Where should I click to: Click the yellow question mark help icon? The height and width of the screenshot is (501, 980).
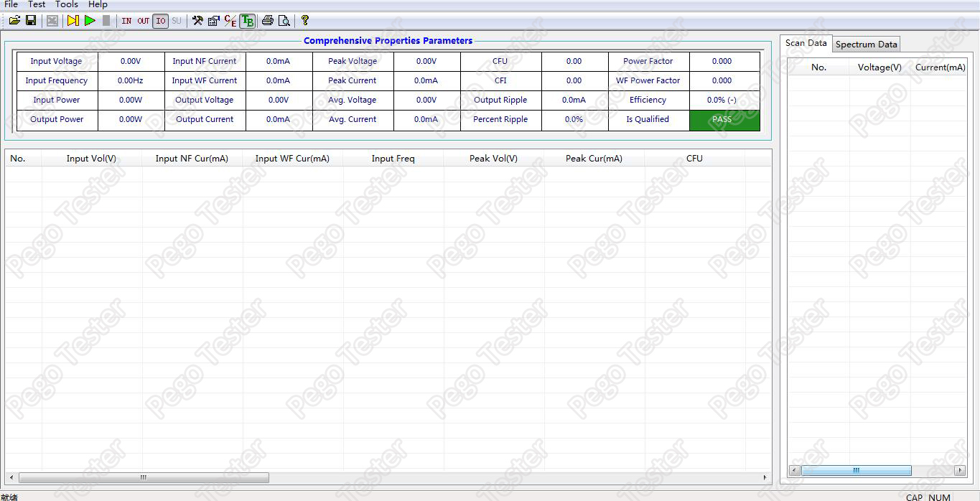(x=305, y=21)
